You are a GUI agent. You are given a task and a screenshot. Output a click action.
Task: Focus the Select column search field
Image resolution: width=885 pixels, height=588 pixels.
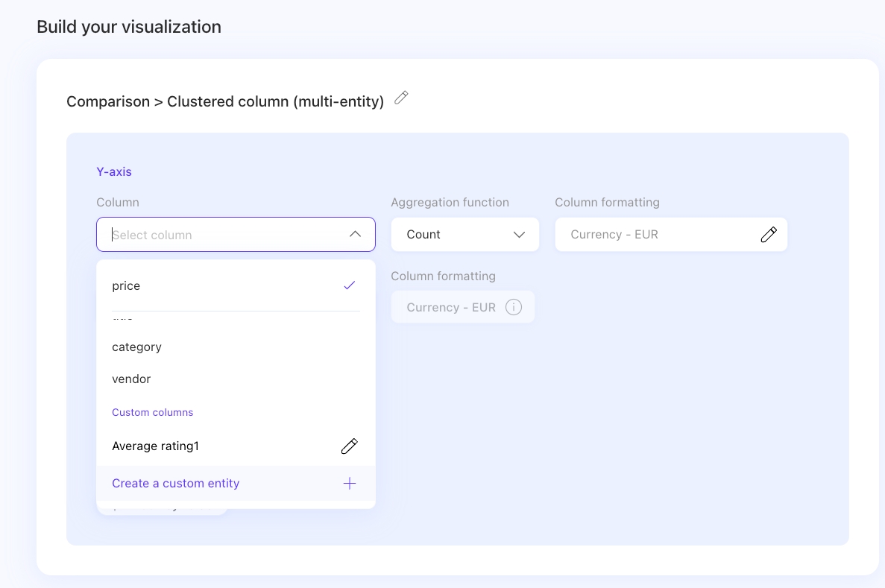point(224,235)
